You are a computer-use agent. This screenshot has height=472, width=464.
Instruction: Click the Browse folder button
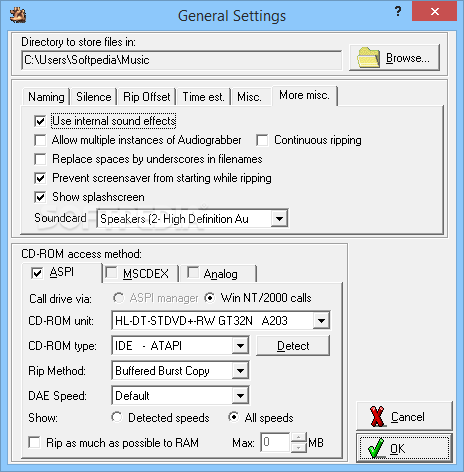click(394, 58)
